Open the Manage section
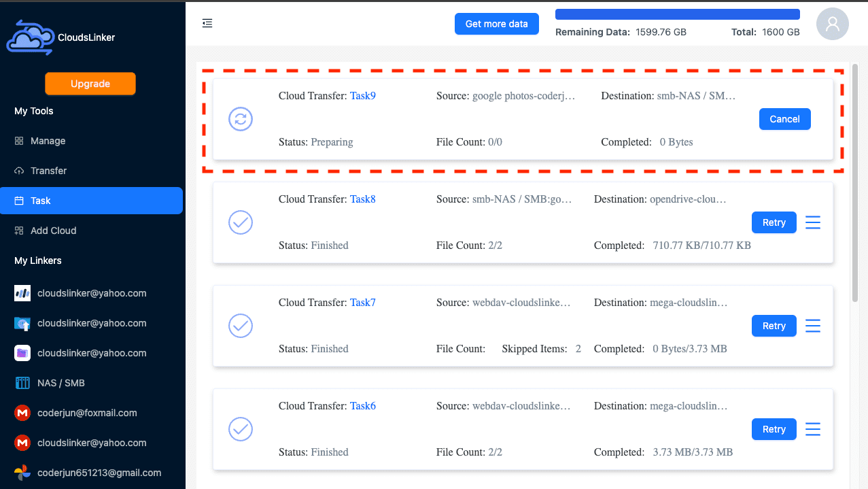 [x=91, y=141]
